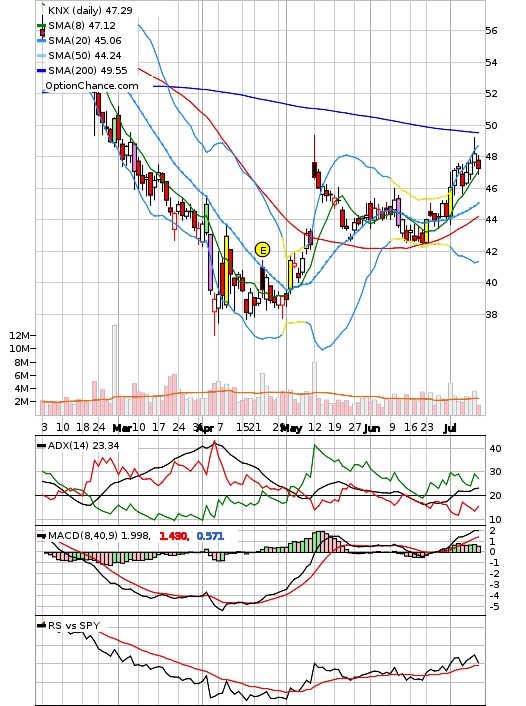Click the May month label on date axis
Screen dimensions: 526x706
point(291,428)
